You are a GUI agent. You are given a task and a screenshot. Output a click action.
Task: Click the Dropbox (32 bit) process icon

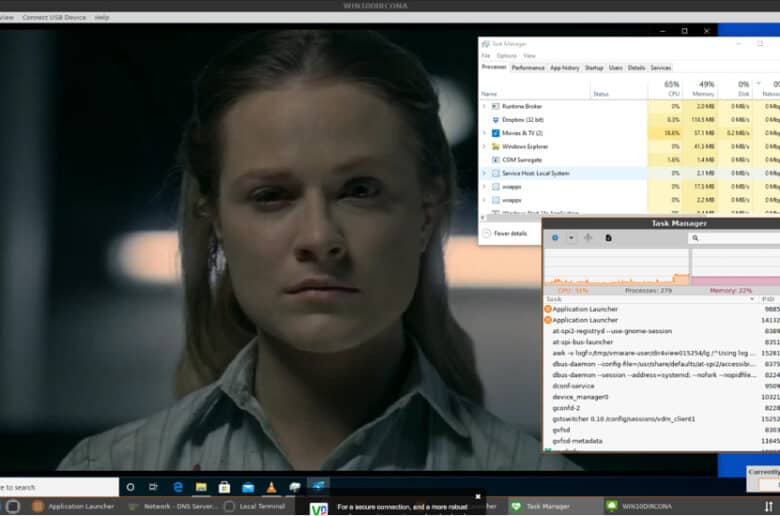coord(495,120)
